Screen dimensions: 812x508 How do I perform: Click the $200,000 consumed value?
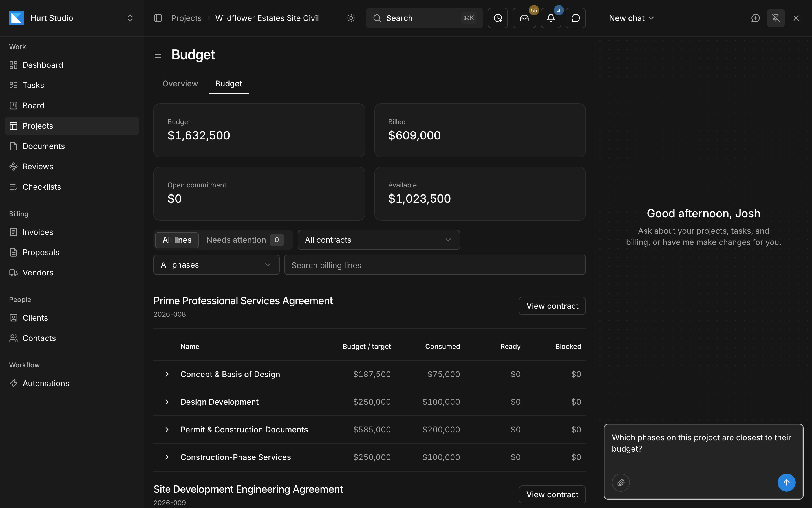click(x=441, y=429)
